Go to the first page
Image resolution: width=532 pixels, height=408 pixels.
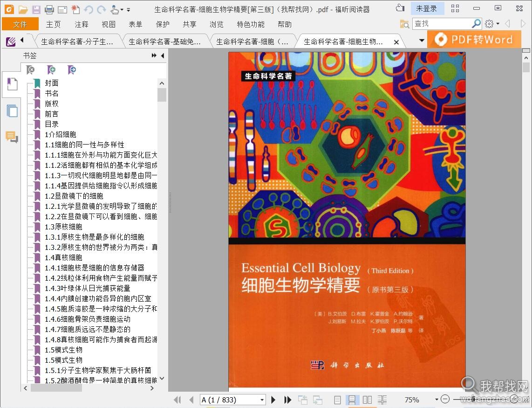pos(177,400)
